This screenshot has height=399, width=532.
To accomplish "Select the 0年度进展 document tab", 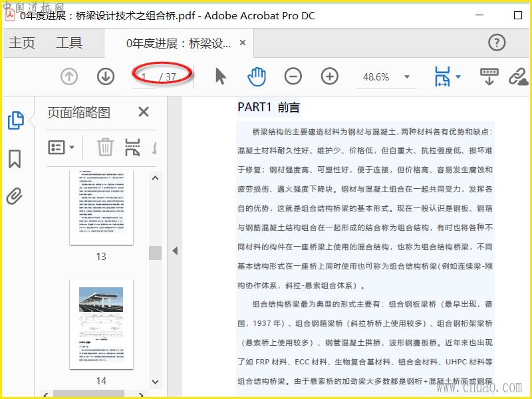I will tap(178, 43).
